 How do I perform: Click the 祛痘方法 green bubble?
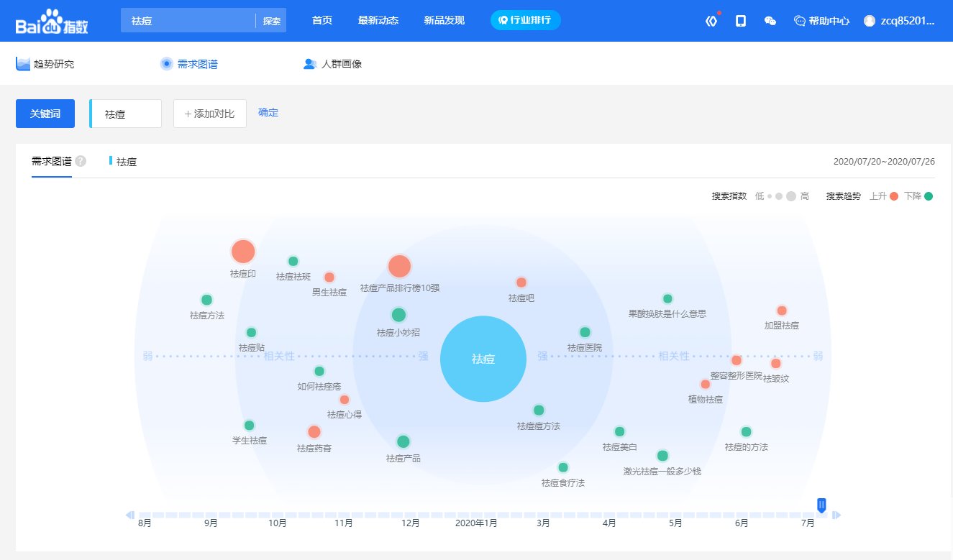click(x=207, y=300)
